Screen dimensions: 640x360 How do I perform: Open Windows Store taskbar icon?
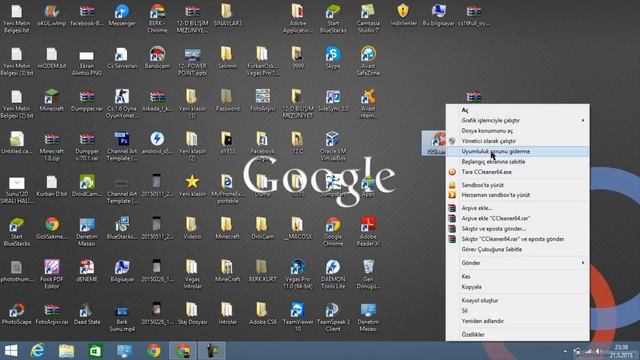pos(95,351)
